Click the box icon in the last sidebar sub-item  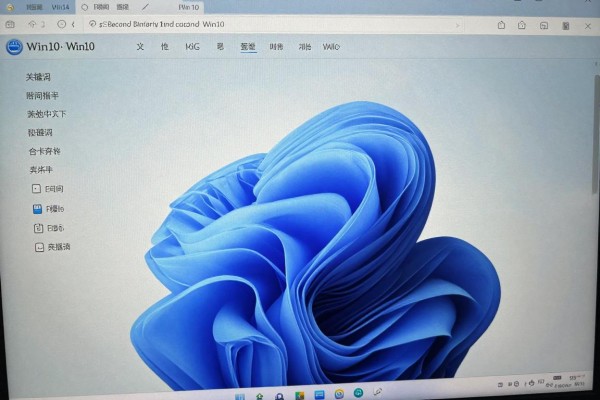pyautogui.click(x=39, y=247)
